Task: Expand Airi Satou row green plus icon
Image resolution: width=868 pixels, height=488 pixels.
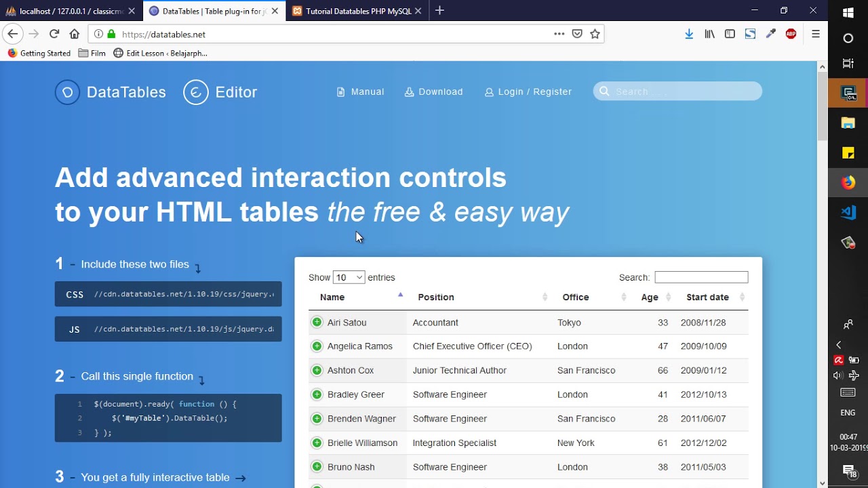Action: point(317,322)
